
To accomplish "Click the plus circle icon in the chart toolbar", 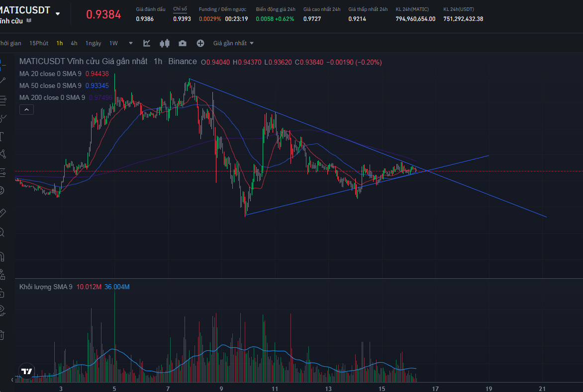I will click(200, 43).
